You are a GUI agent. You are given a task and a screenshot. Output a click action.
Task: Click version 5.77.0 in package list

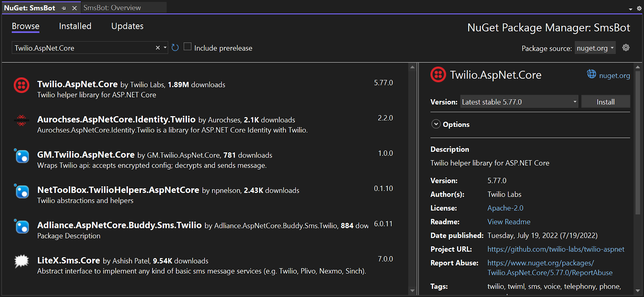tap(383, 83)
